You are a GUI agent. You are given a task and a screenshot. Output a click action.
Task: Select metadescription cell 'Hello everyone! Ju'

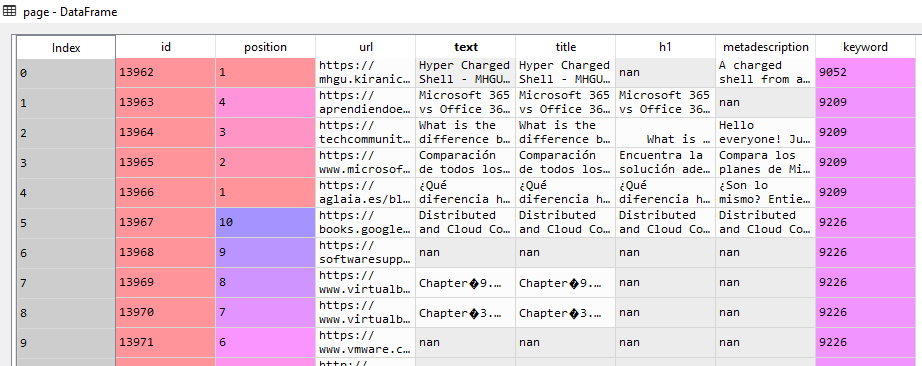(766, 133)
